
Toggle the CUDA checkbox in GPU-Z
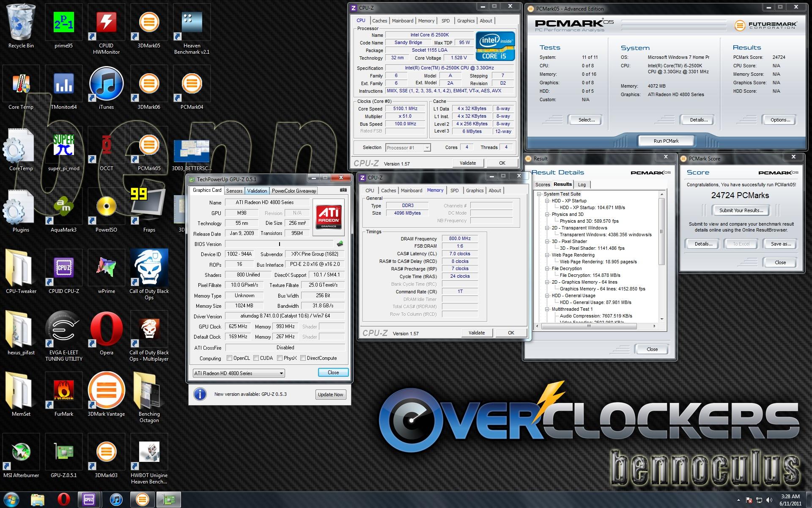click(256, 358)
